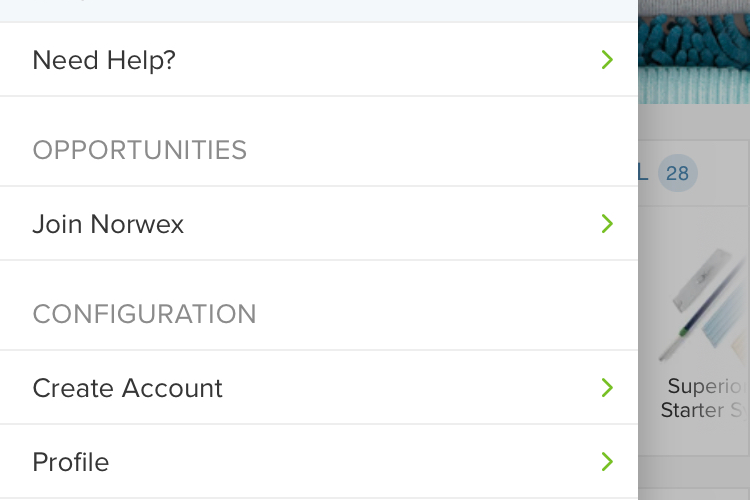This screenshot has height=500, width=750.
Task: Click the Superior Starter product name text
Action: [x=703, y=398]
